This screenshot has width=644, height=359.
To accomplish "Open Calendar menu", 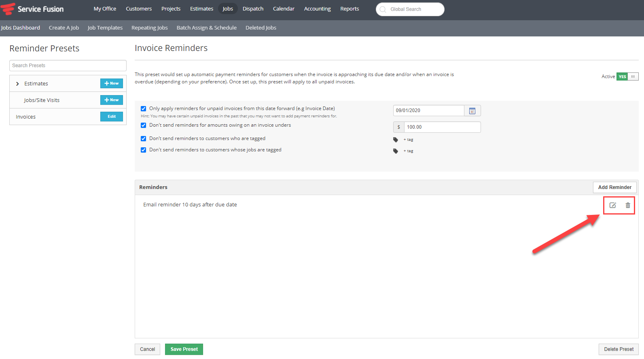I will [x=284, y=8].
